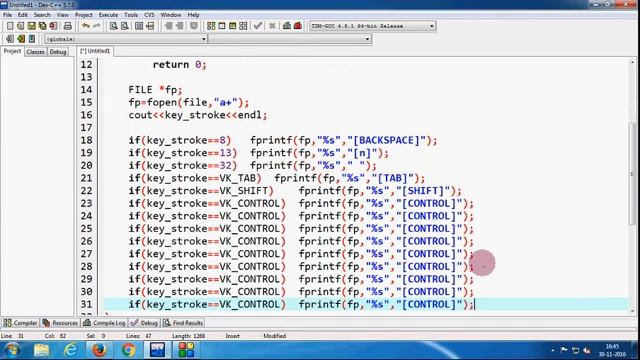Click the Insert icon in second toolbar row

(x=10, y=39)
